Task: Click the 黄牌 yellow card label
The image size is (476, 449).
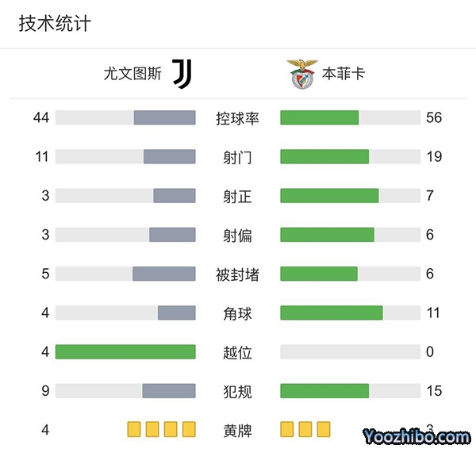Action: coord(237,431)
